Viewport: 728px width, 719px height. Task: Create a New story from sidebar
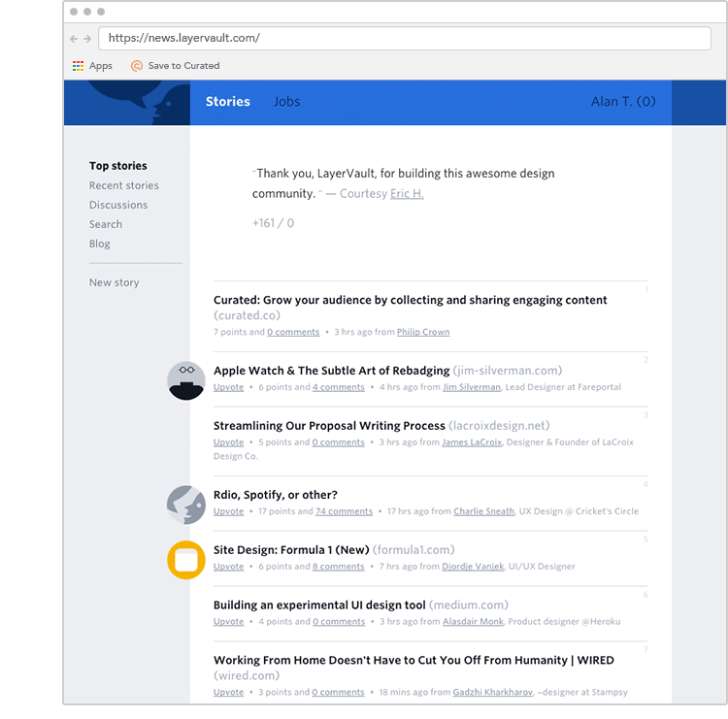(x=114, y=282)
